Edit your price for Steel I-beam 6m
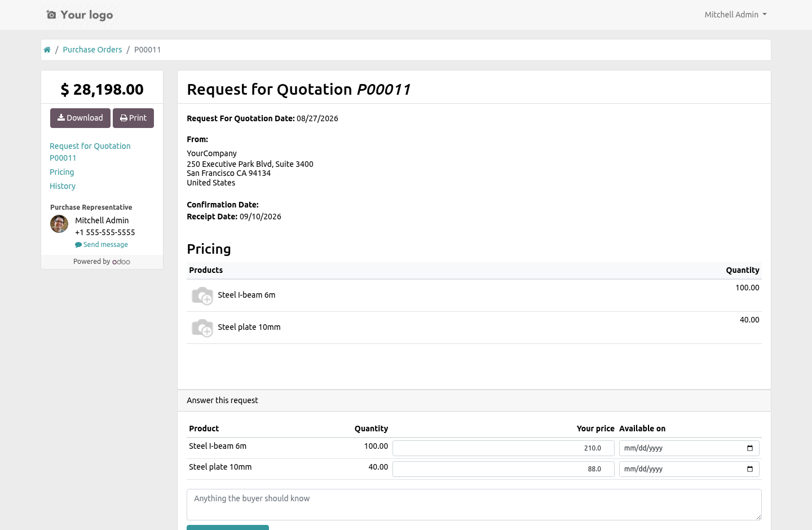The width and height of the screenshot is (812, 530). pyautogui.click(x=504, y=448)
